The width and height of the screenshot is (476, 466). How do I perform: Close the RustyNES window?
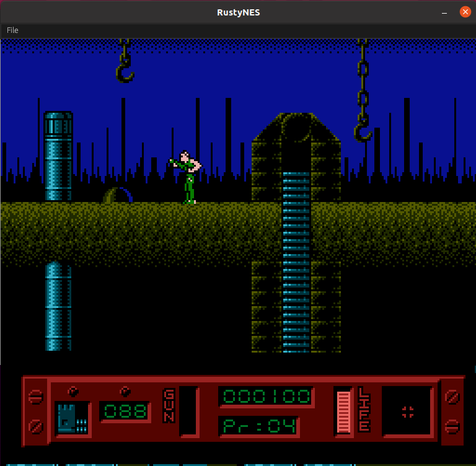coord(465,12)
